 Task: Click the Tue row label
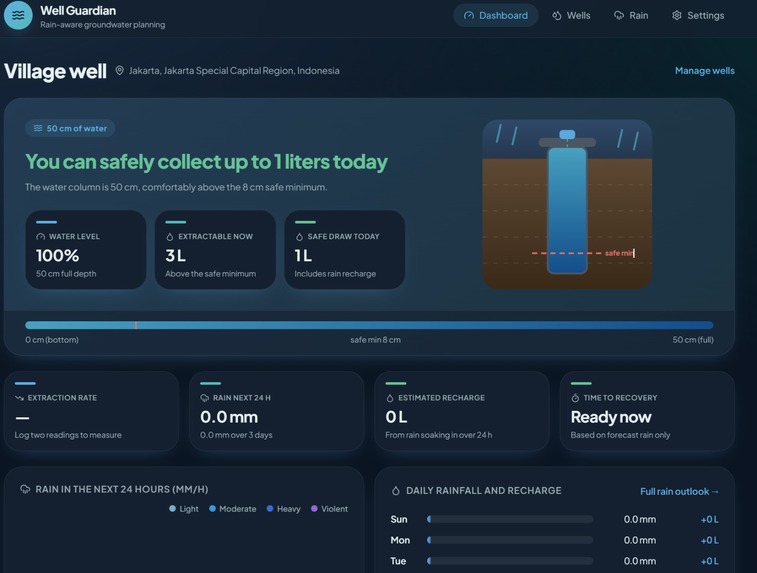(398, 561)
